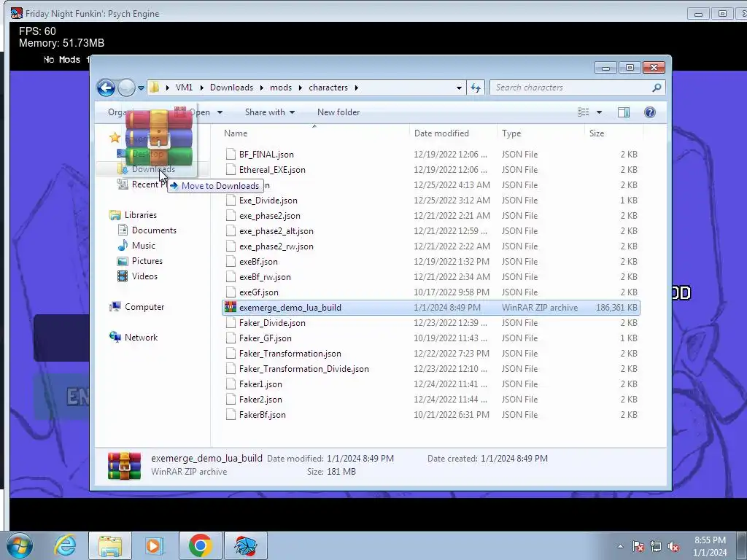
Task: Click the search magnifier icon
Action: 657,87
